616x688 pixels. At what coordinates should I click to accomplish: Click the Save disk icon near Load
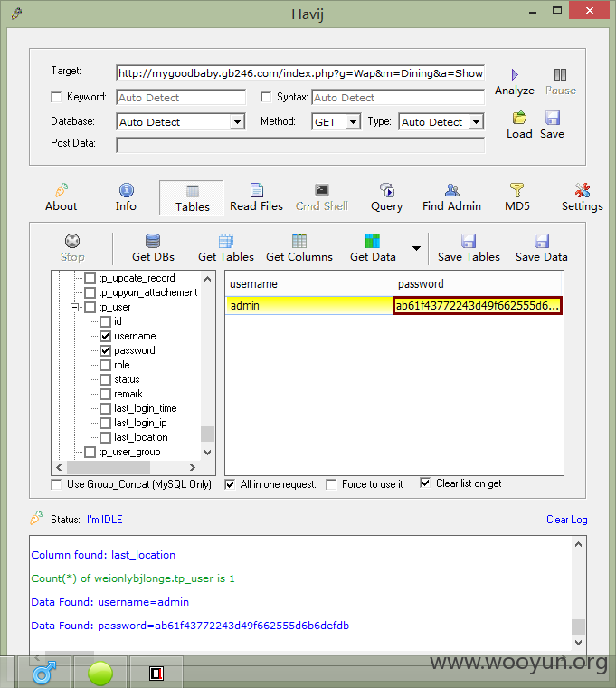click(x=553, y=118)
